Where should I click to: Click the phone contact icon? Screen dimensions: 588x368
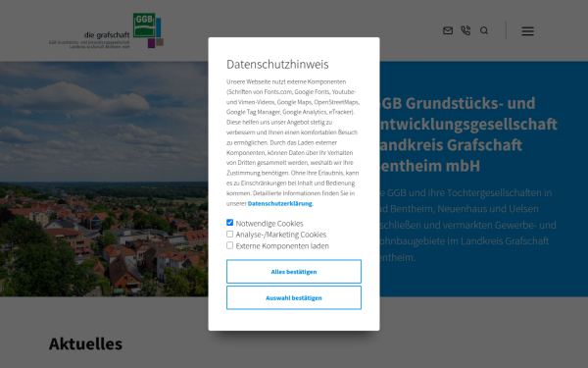point(465,30)
